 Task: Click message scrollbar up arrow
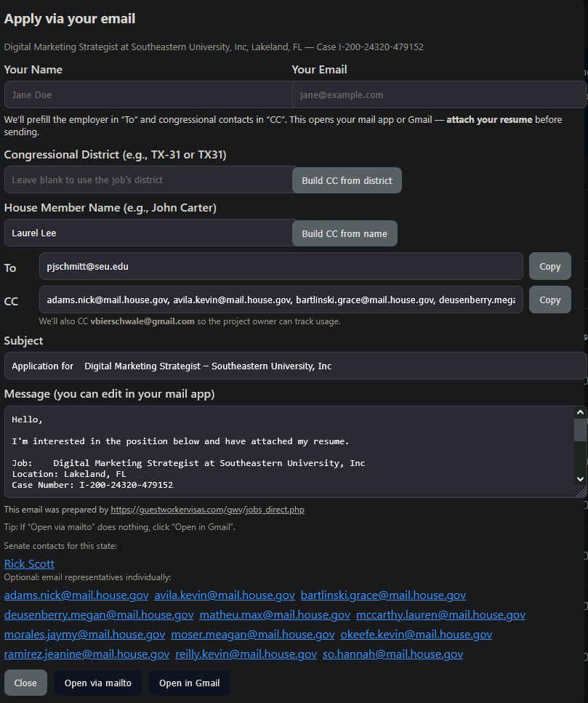581,412
